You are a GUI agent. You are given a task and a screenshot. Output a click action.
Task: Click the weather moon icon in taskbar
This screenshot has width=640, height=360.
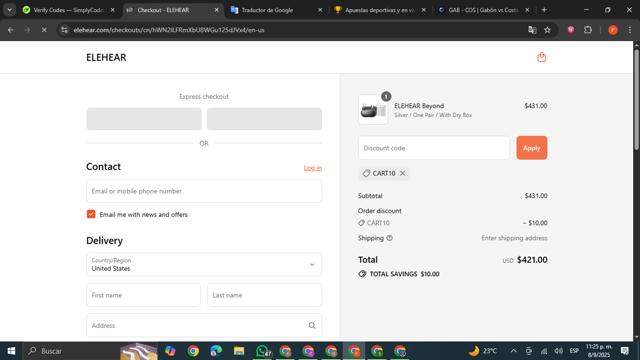click(473, 351)
